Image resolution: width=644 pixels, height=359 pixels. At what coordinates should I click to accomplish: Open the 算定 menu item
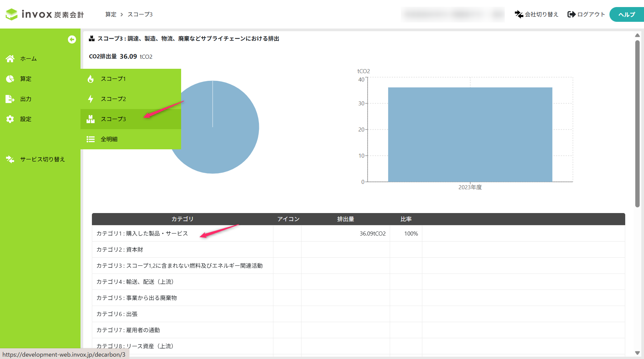pos(40,79)
